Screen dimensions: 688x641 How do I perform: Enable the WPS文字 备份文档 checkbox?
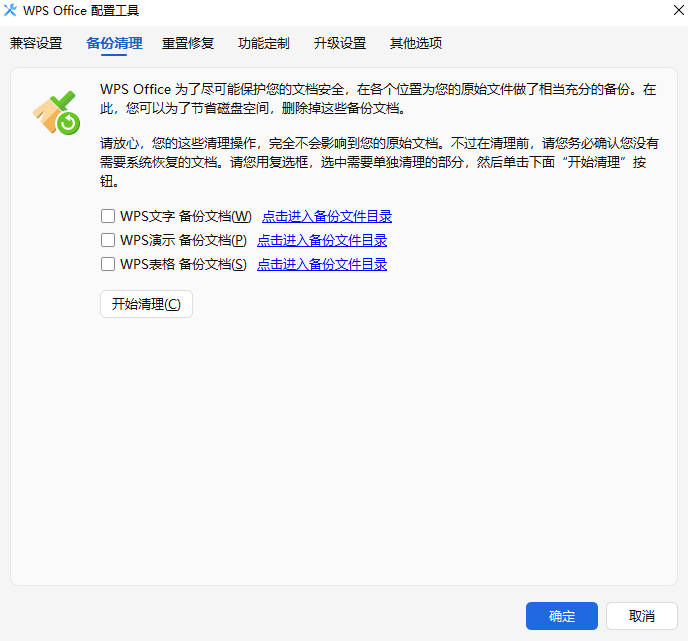pyautogui.click(x=108, y=216)
